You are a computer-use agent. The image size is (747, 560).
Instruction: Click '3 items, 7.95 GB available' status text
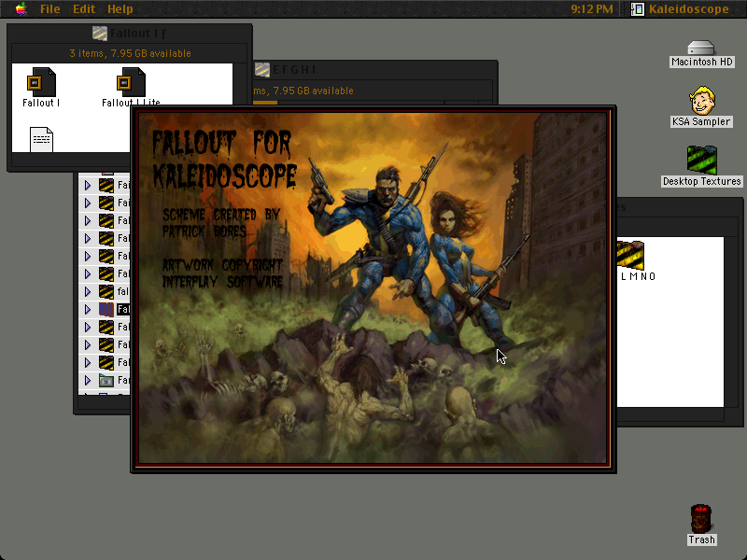click(130, 53)
